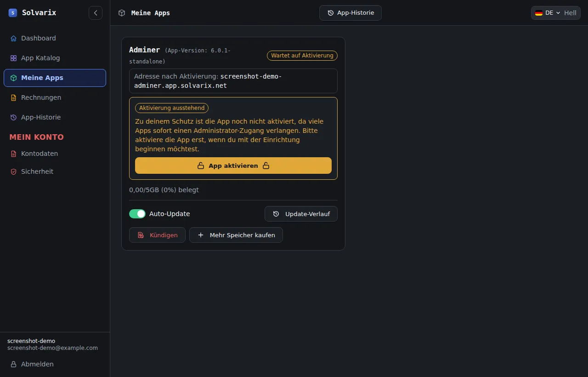
Task: Select Meine Apps in the sidebar
Action: click(x=55, y=78)
